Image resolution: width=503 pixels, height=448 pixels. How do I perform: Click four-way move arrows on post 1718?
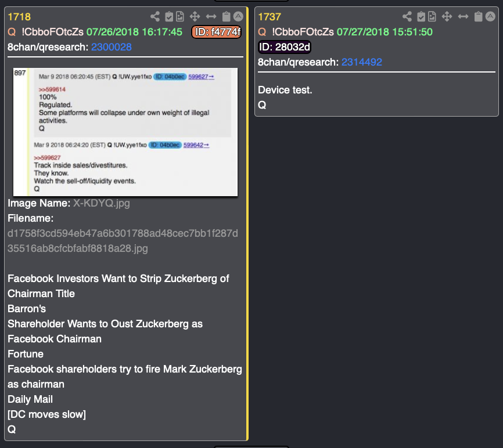(195, 17)
